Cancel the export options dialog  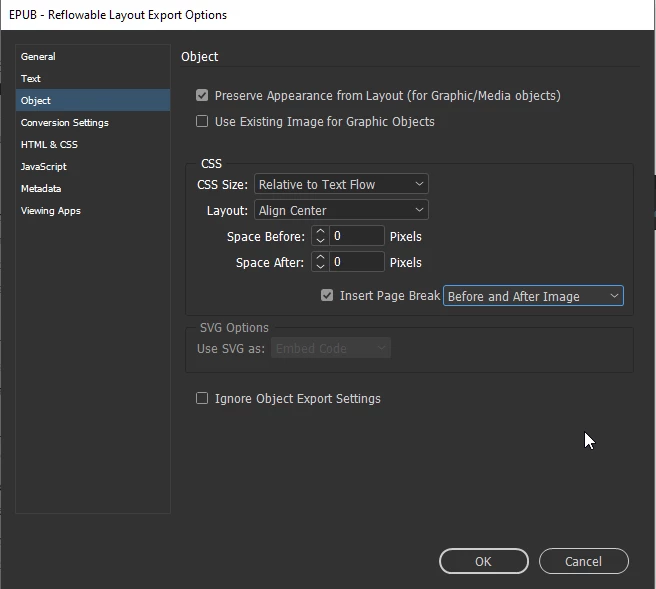click(x=584, y=561)
